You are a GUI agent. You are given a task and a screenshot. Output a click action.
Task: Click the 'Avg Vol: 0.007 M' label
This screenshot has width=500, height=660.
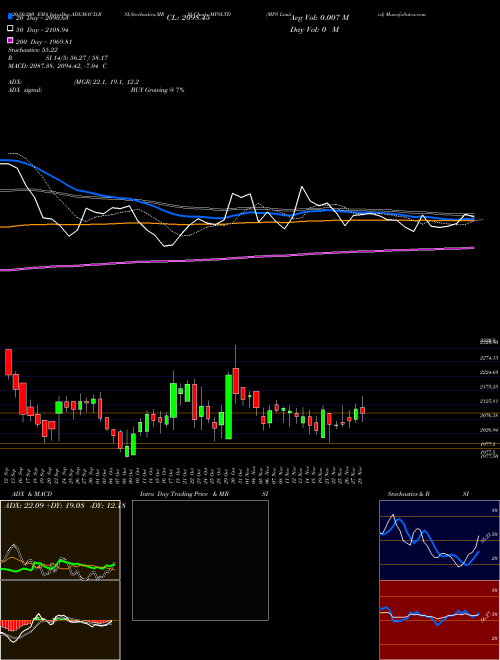tap(320, 18)
